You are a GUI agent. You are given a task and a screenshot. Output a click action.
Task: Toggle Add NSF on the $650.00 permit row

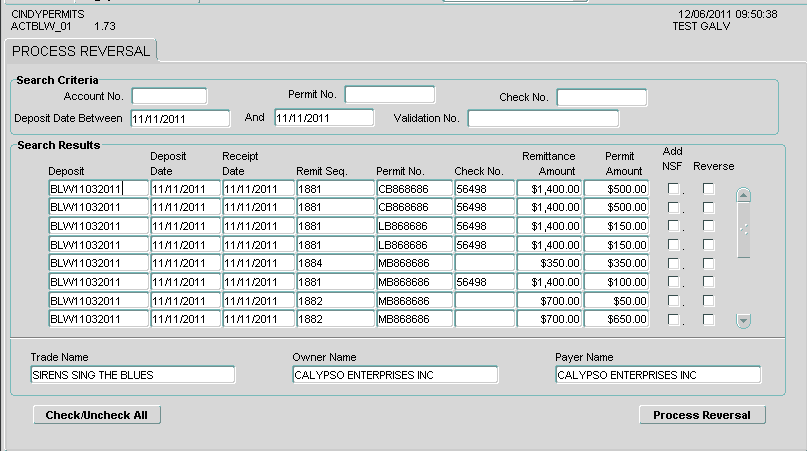coord(673,319)
